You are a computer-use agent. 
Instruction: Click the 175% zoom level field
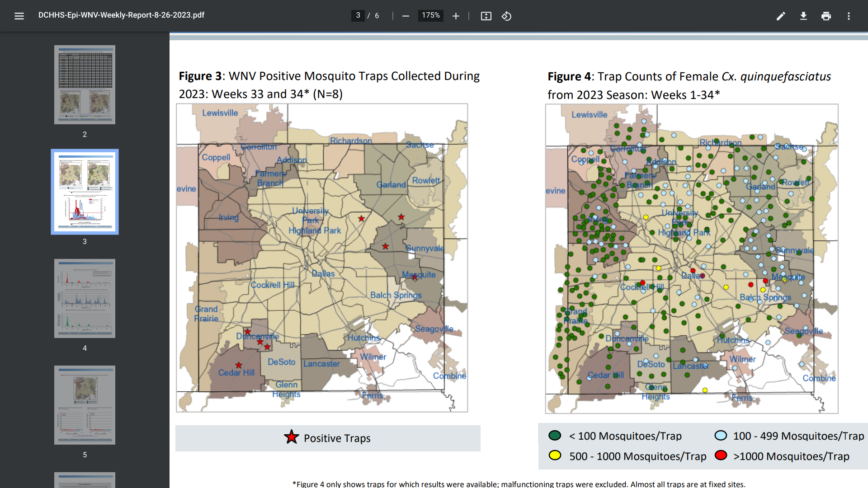[430, 16]
